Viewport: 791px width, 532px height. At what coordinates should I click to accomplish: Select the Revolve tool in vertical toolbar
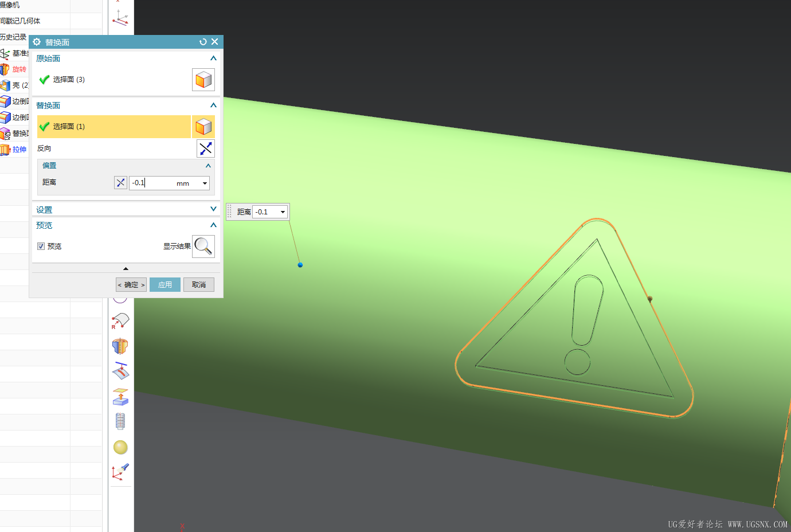(120, 346)
